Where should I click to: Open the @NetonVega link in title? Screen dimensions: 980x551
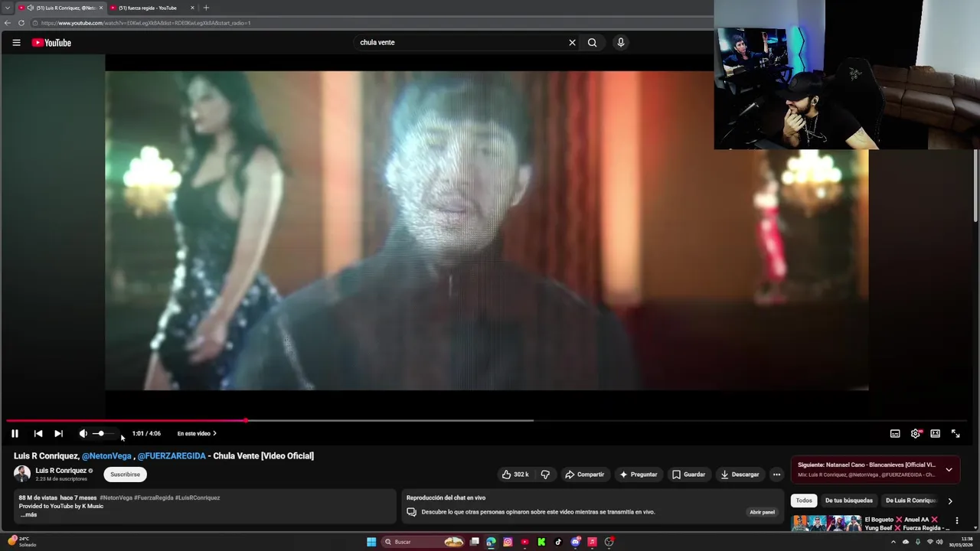click(106, 456)
